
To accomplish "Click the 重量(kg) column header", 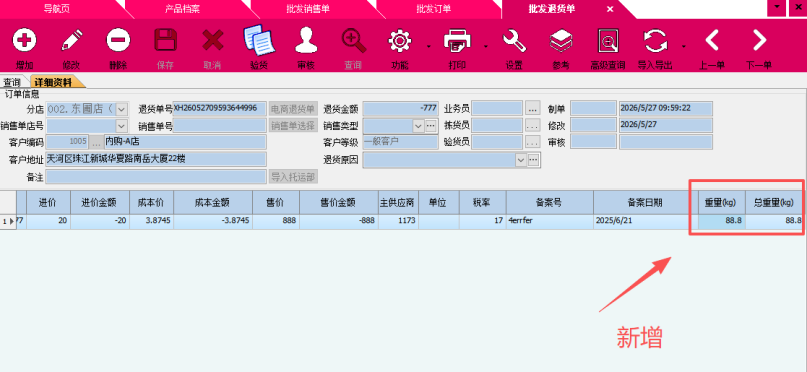I will [x=722, y=203].
